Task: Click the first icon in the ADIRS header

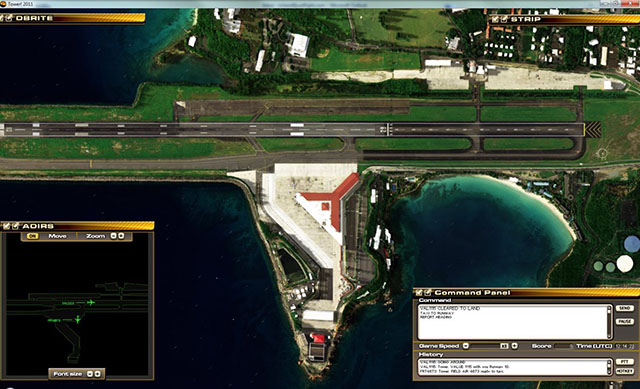Action: (7, 226)
